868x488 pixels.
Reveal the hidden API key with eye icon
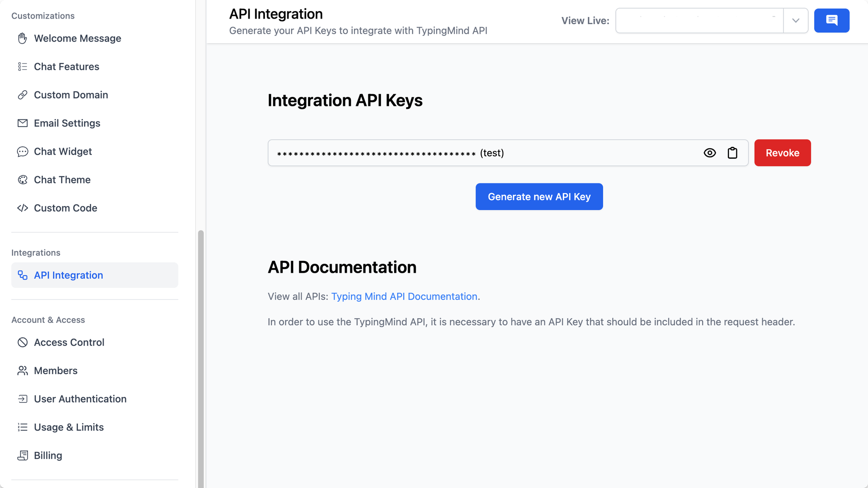pyautogui.click(x=710, y=152)
